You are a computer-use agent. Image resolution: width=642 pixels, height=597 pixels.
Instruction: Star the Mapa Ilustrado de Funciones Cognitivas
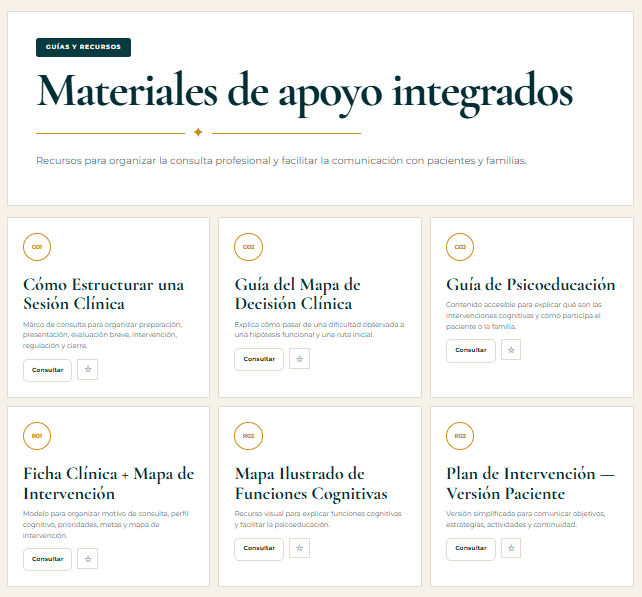click(x=299, y=548)
